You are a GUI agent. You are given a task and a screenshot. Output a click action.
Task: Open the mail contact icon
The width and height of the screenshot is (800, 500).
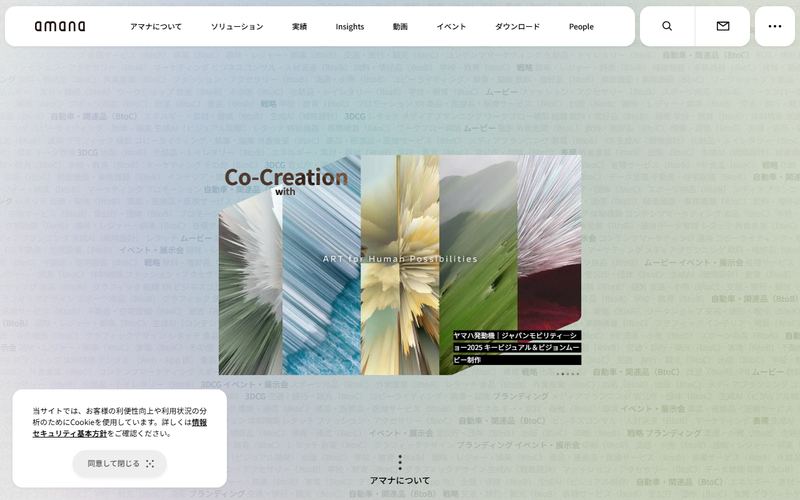(x=723, y=26)
